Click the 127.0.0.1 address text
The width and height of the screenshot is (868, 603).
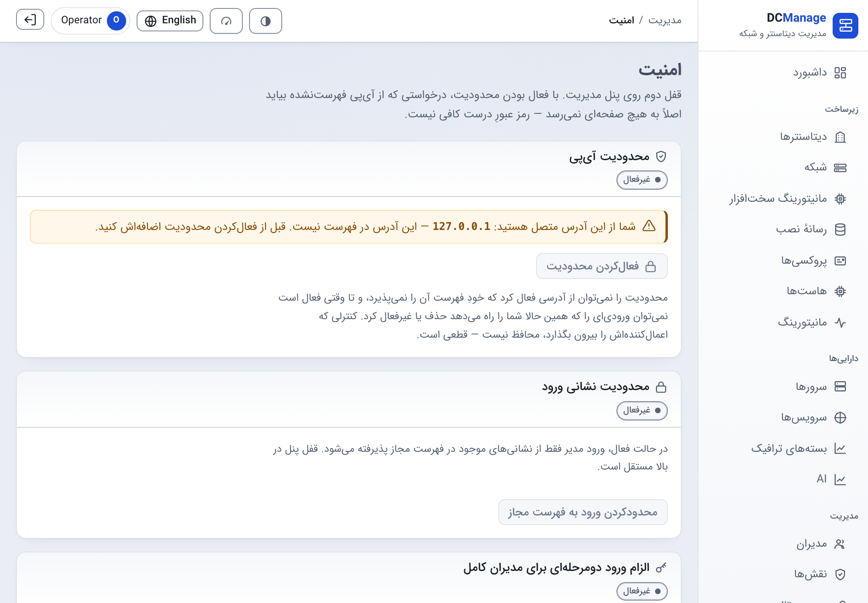click(461, 227)
